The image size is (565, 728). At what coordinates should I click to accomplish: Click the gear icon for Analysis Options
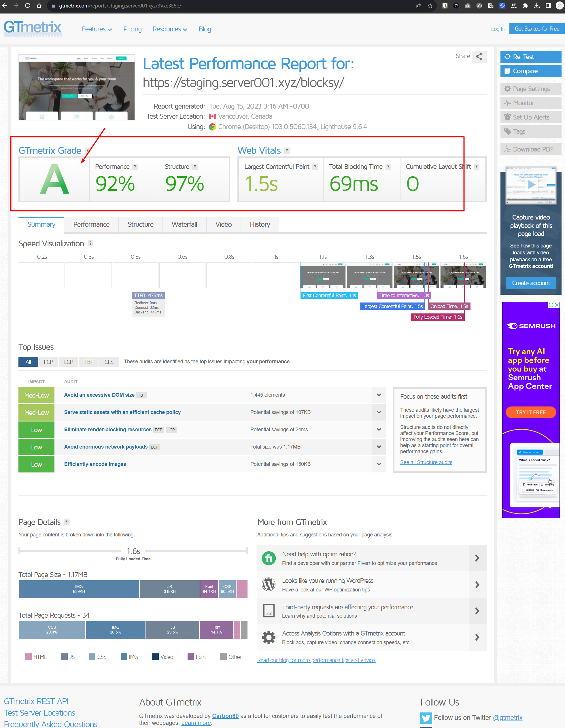tap(269, 637)
